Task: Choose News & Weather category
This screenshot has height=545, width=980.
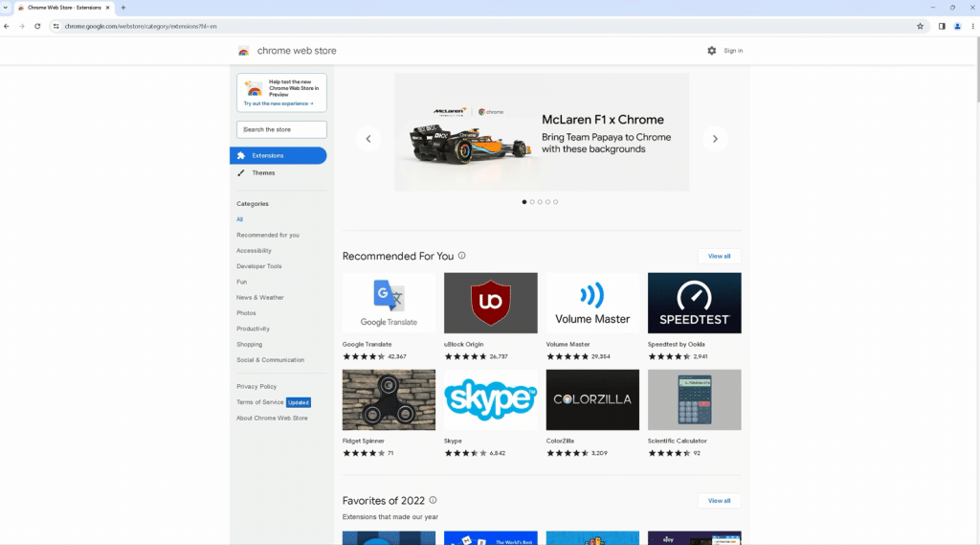Action: point(260,298)
